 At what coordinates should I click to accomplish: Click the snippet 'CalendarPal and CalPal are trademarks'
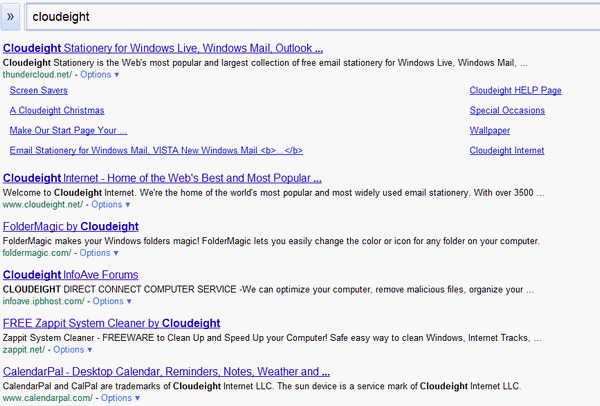262,386
